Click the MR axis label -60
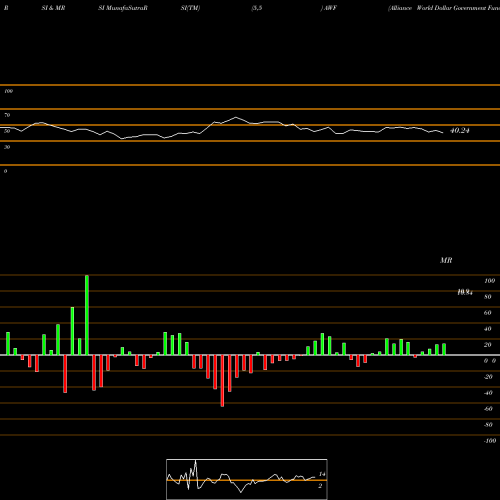The width and height of the screenshot is (500, 500). pyautogui.click(x=488, y=409)
